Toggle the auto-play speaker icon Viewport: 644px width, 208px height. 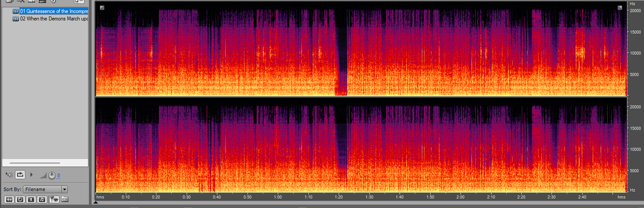(9, 174)
